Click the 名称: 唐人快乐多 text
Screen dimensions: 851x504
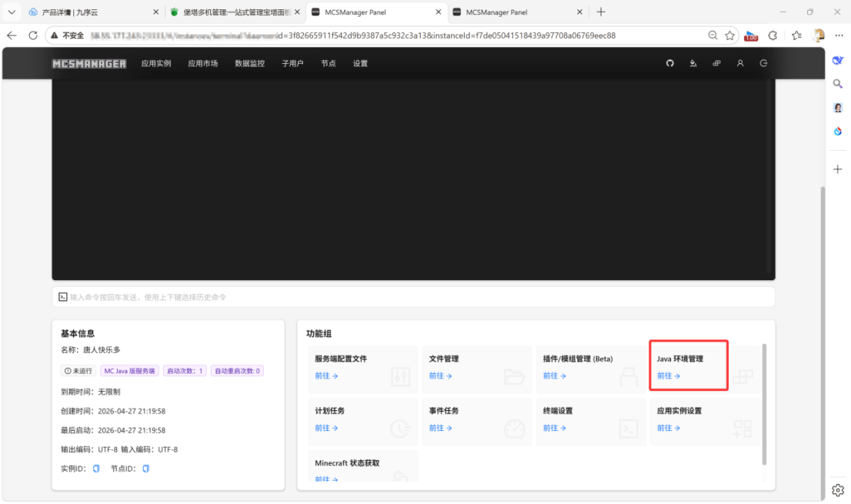[91, 350]
